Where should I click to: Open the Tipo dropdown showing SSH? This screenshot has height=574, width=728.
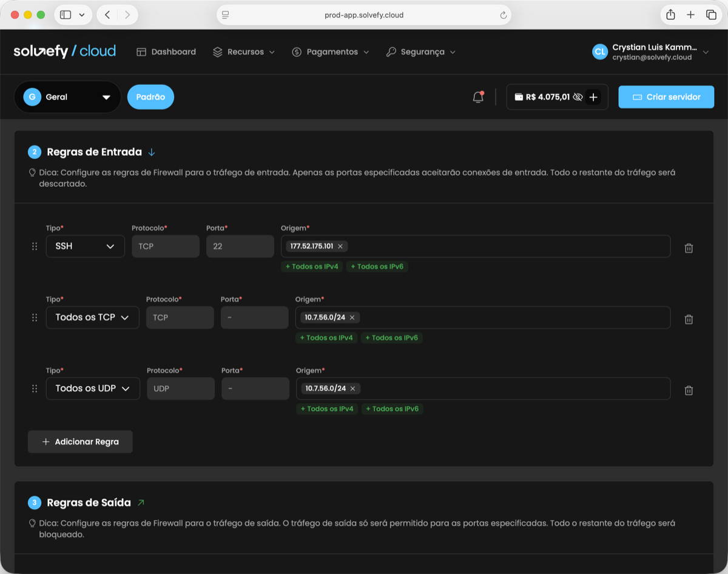(85, 246)
